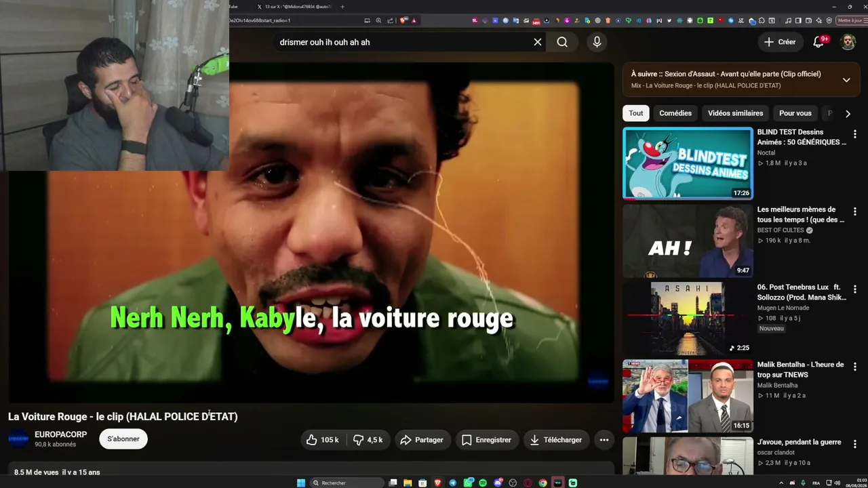Open the EUROPACORP channel name
This screenshot has height=488, width=868.
(61, 434)
